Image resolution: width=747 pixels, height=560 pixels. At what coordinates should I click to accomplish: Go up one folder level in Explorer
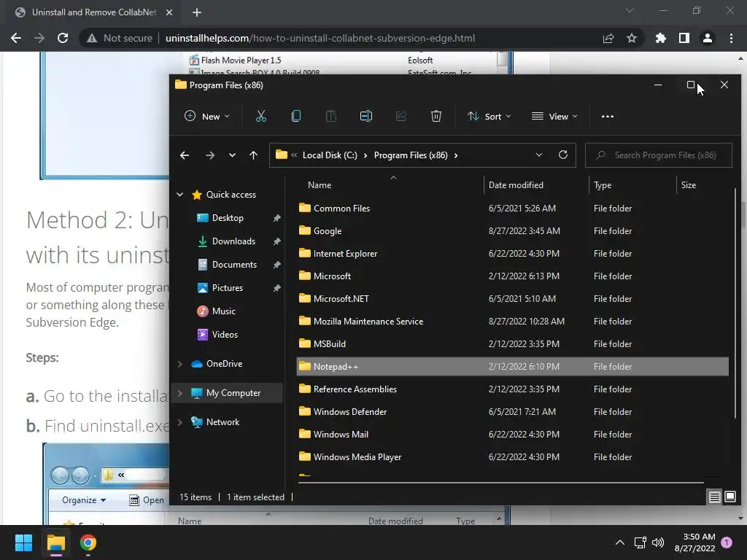pyautogui.click(x=253, y=155)
